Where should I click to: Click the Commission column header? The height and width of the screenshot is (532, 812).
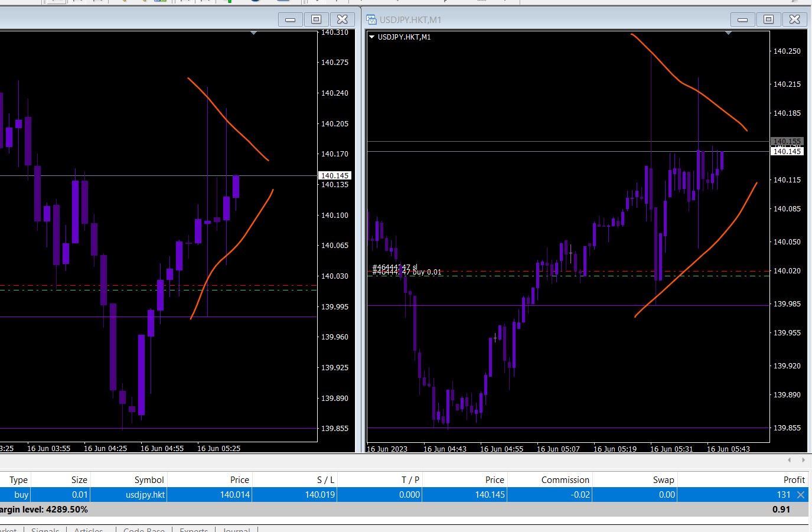click(x=565, y=479)
